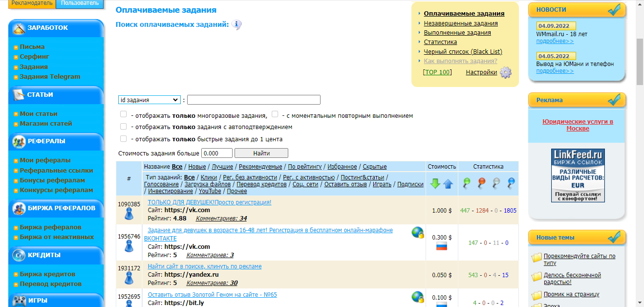Screen dimensions: 644x307
Task: Click the БИРЖА РЕФЕРАЛОВ section icon
Action: tap(19, 208)
